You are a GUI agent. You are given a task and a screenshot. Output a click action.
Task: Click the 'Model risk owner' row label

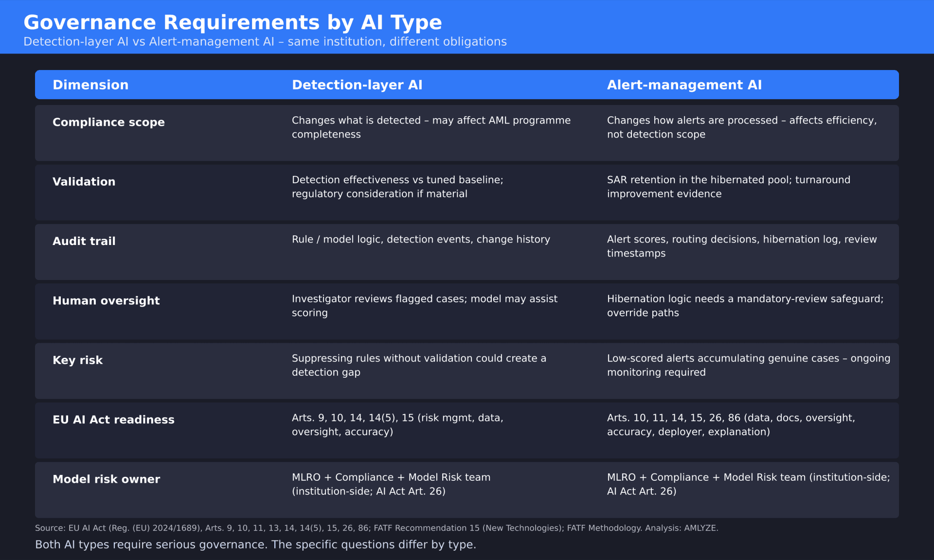pos(106,479)
